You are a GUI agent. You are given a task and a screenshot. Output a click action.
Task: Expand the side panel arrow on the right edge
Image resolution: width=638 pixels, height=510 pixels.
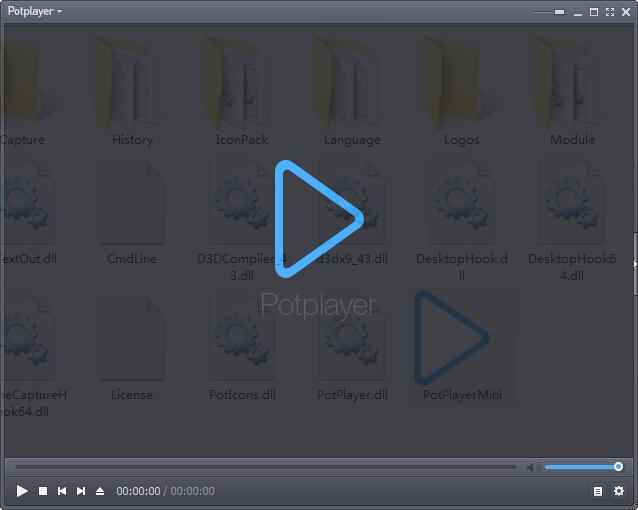click(x=635, y=264)
